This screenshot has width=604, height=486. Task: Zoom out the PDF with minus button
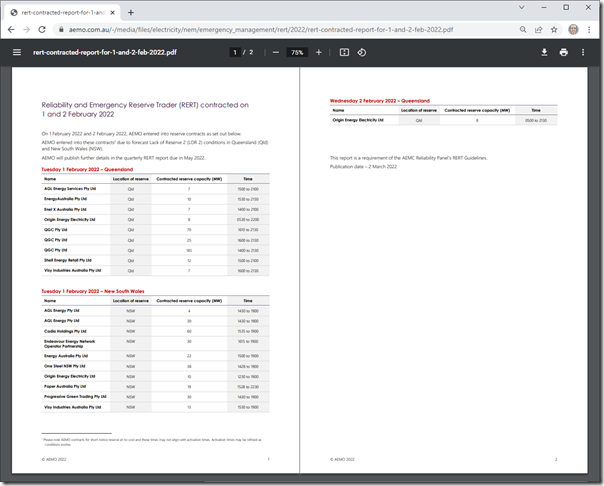pyautogui.click(x=276, y=52)
